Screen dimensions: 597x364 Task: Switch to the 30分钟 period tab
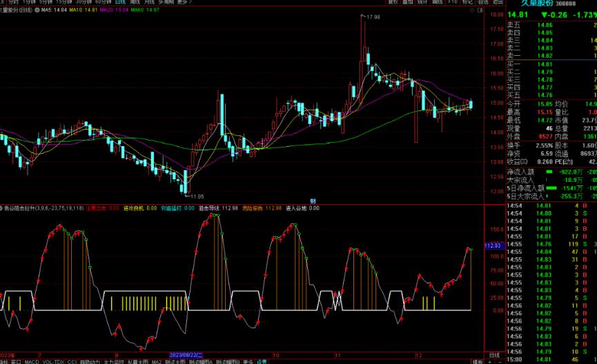(84, 2)
